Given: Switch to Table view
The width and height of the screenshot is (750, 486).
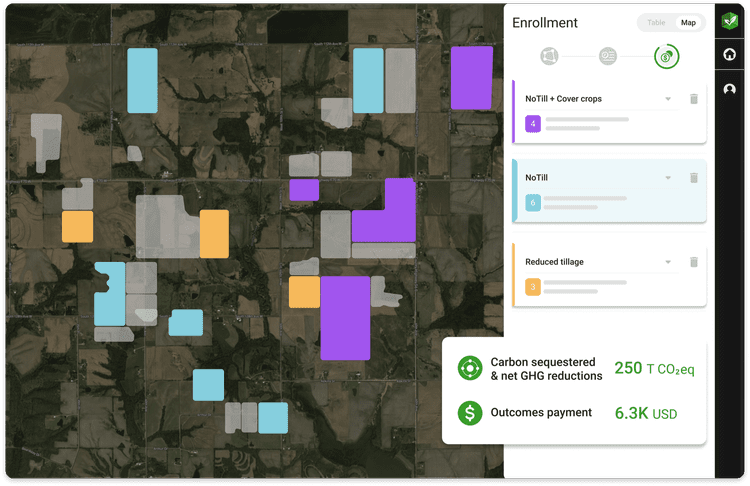Looking at the screenshot, I should 656,23.
